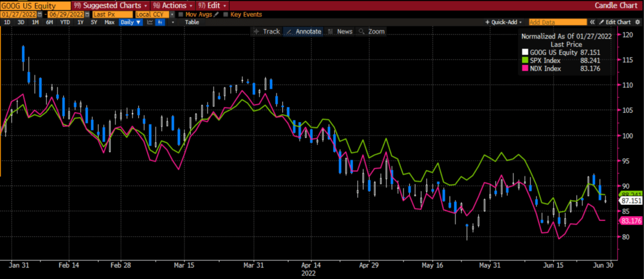Click the 120 y-axis value label
Image resolution: width=644 pixels, height=279 pixels.
click(x=628, y=35)
